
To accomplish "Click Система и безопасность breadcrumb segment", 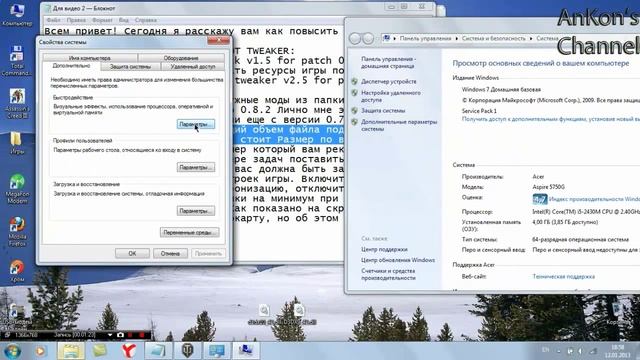I will coord(493,38).
